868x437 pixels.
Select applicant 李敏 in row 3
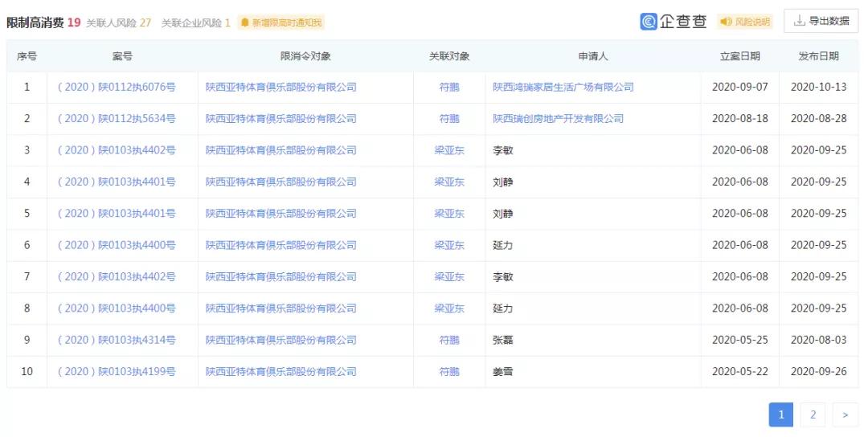[x=503, y=150]
